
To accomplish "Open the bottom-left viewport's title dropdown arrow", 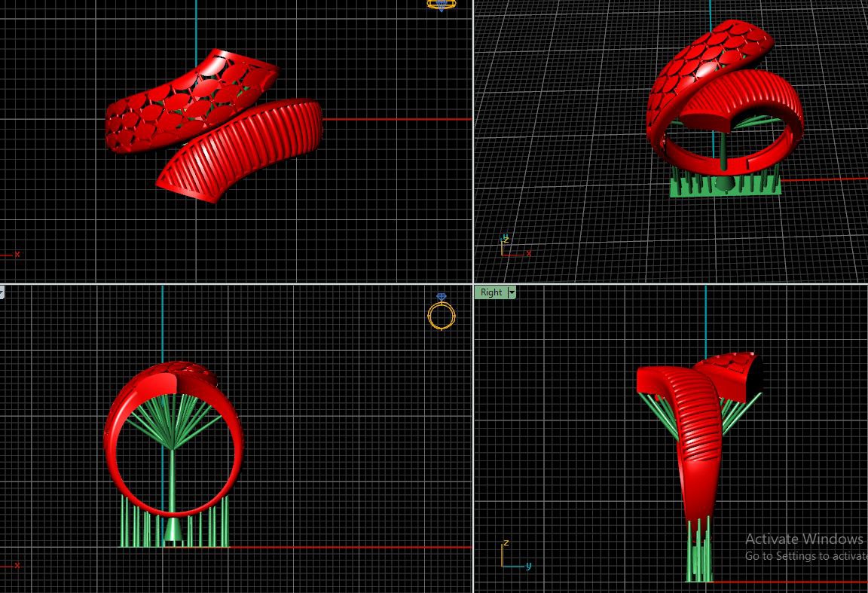I will tap(2, 292).
